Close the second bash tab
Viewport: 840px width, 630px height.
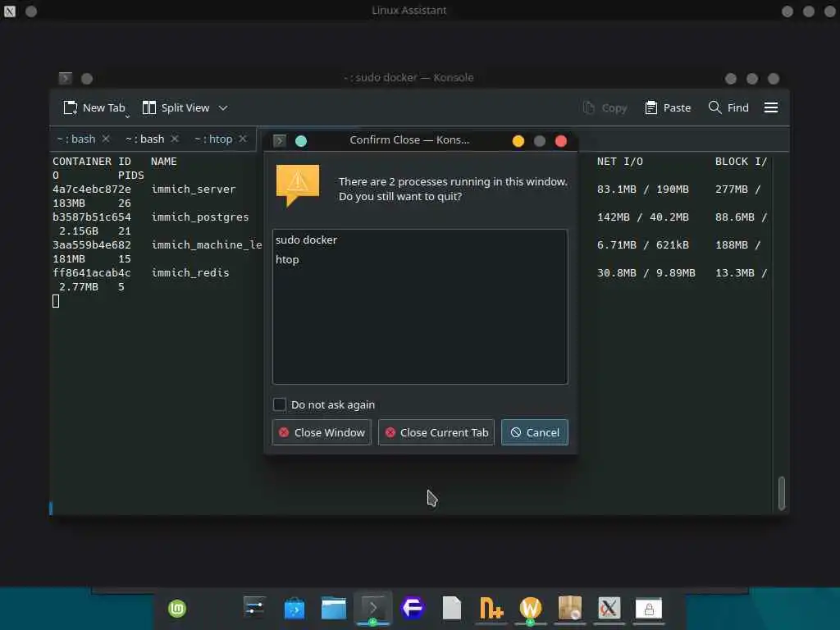tap(175, 139)
